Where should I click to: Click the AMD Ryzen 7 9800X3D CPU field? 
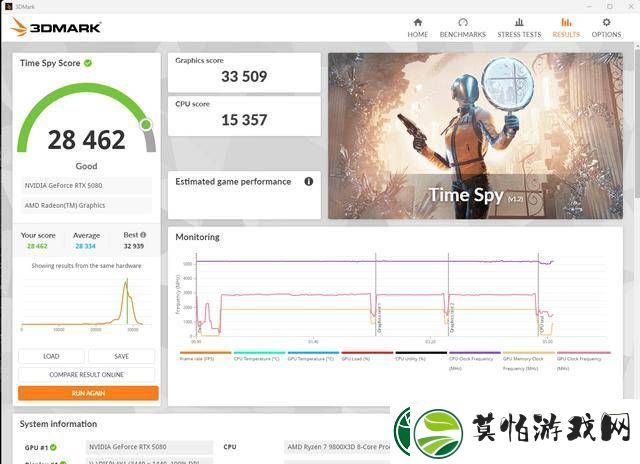[337, 447]
